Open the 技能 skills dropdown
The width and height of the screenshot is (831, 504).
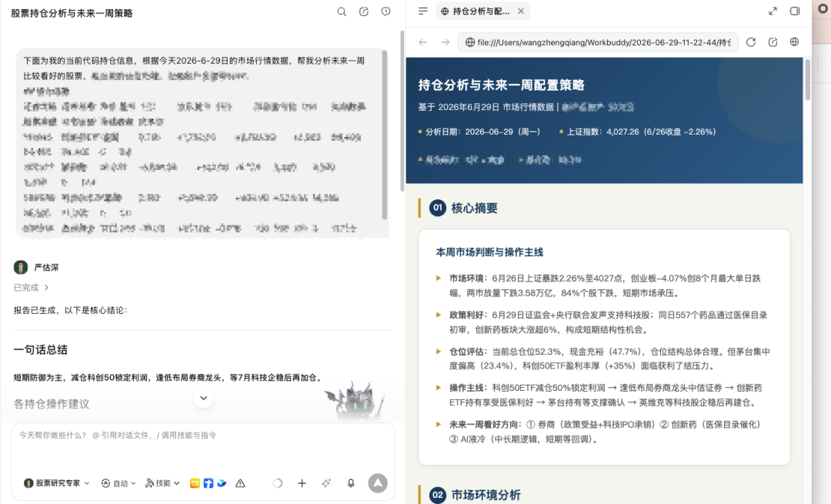[x=162, y=483]
